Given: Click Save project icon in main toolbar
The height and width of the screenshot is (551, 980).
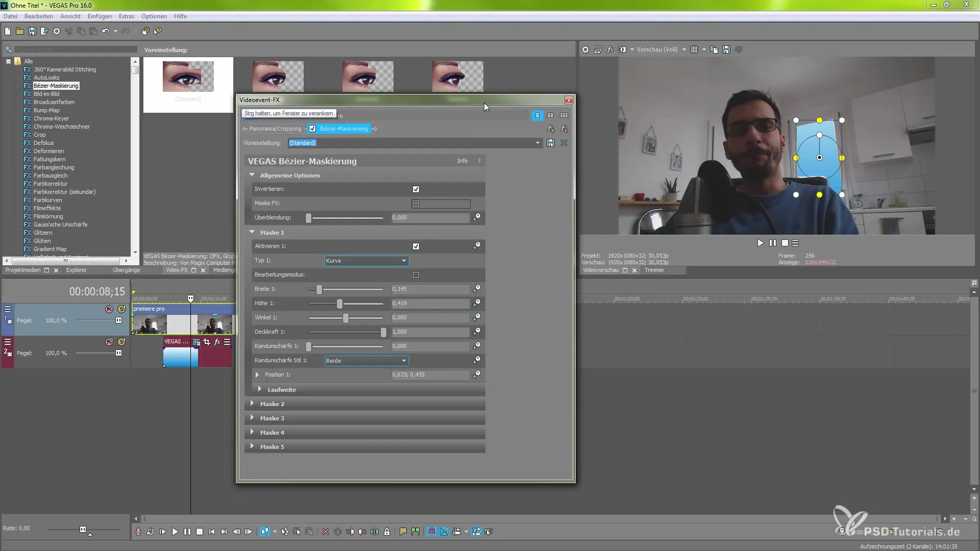Looking at the screenshot, I should point(32,31).
